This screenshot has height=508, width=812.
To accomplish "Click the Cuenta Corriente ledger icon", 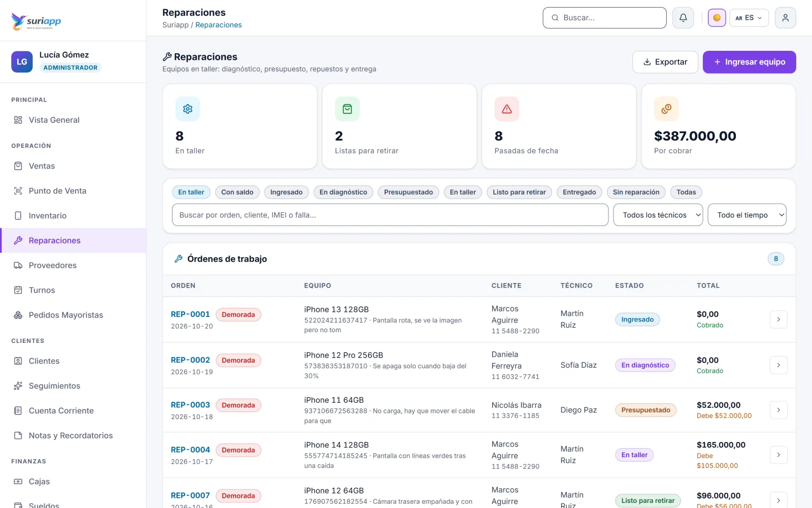I will (18, 410).
